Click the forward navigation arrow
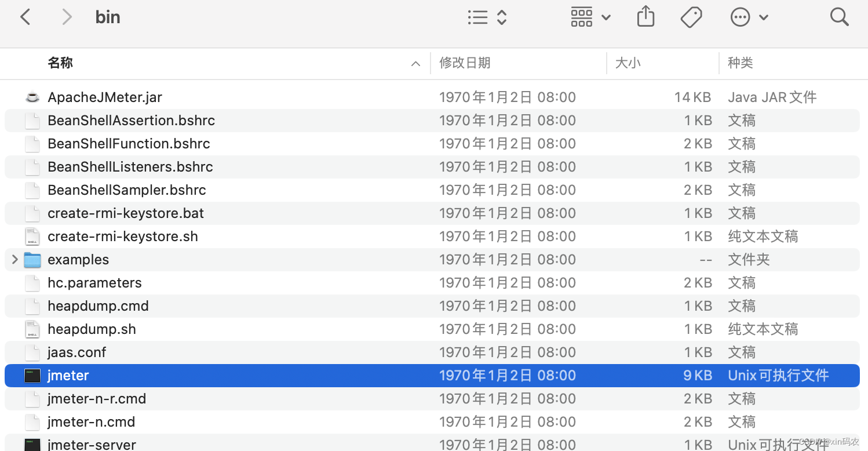Screen dimensions: 868x451 (67, 17)
